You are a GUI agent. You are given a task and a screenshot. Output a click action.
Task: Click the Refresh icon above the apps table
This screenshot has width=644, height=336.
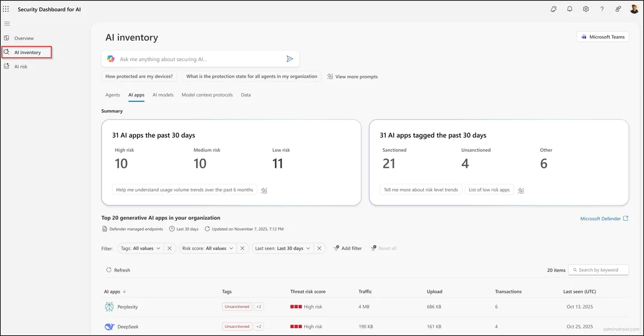click(109, 270)
